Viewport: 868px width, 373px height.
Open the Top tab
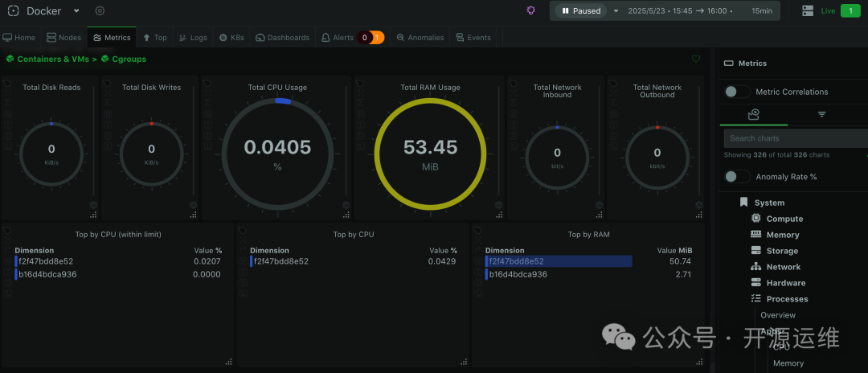click(155, 38)
